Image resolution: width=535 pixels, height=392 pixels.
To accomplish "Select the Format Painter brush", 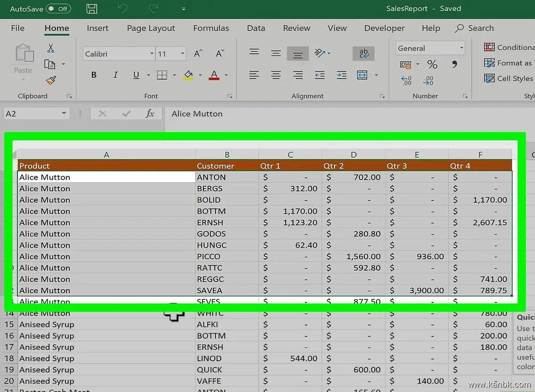I will tap(50, 81).
